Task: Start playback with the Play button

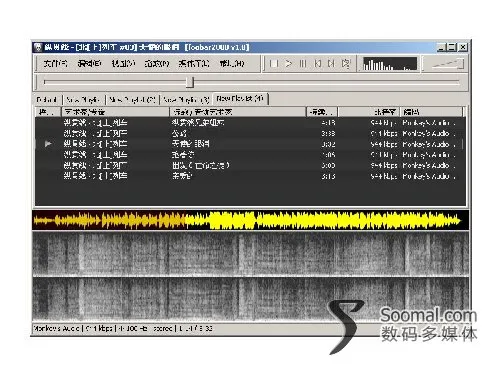Action: tap(288, 63)
